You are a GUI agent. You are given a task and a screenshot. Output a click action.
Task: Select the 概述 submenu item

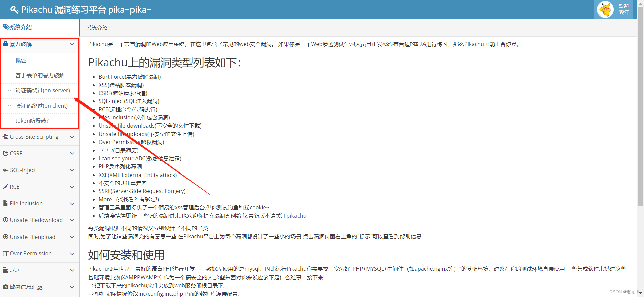21,60
